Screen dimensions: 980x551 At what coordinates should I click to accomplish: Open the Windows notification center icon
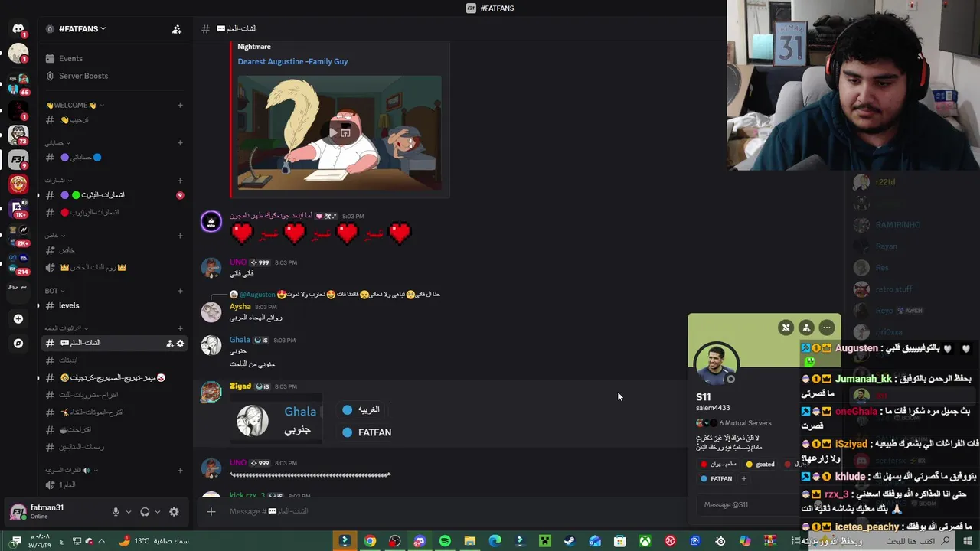pyautogui.click(x=15, y=541)
